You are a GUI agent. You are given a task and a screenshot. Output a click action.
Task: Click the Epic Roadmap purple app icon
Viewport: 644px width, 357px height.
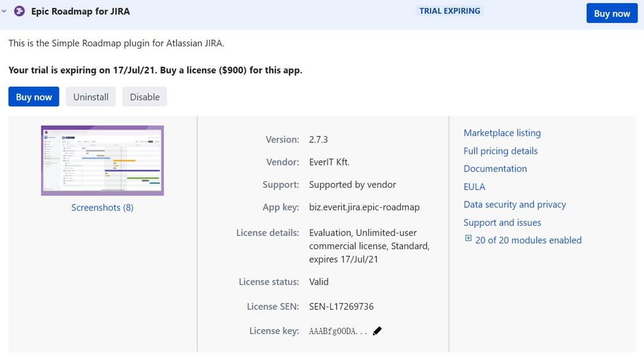tap(19, 11)
